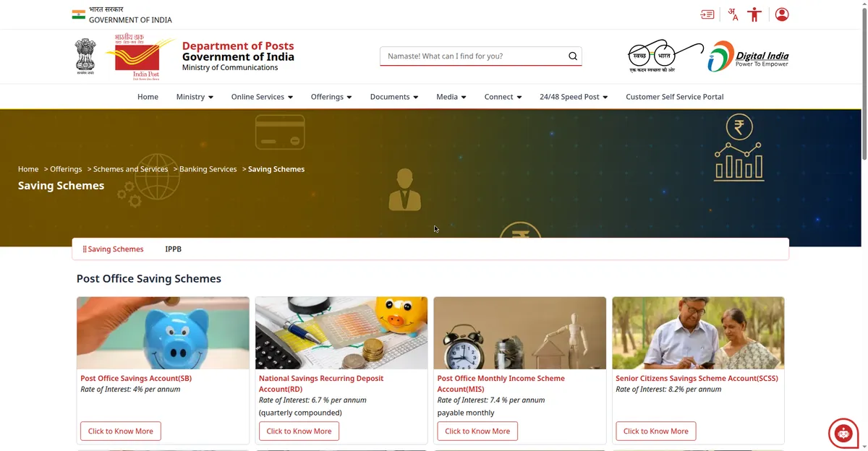Click 'Rate of Interest: 4% per annum'

pyautogui.click(x=130, y=390)
